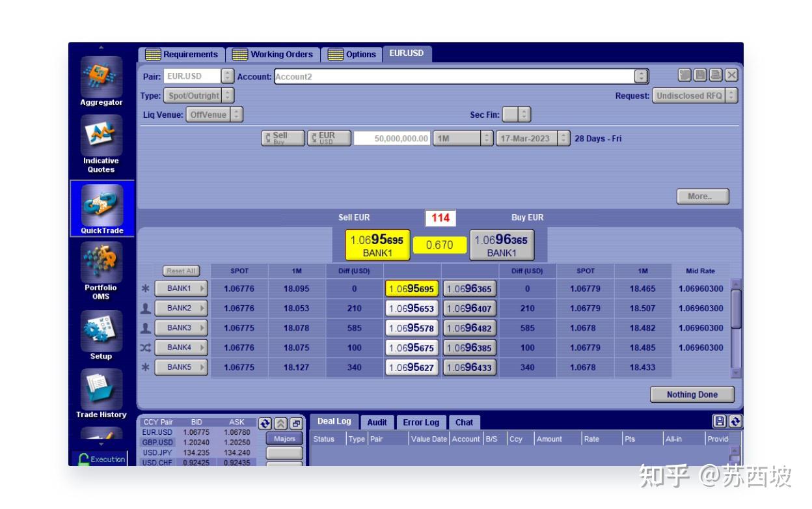The height and width of the screenshot is (509, 812).
Task: Expand the BANK3 provider button
Action: pyautogui.click(x=181, y=328)
